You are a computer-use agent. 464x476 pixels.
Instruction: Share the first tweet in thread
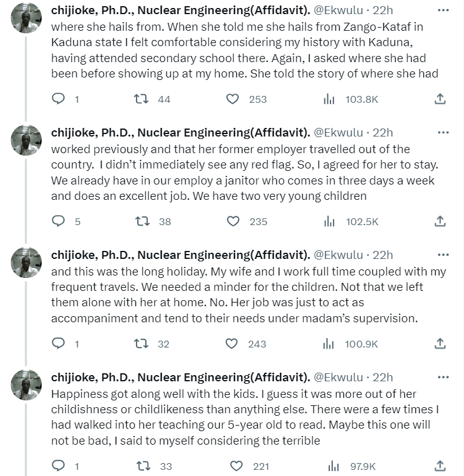440,99
